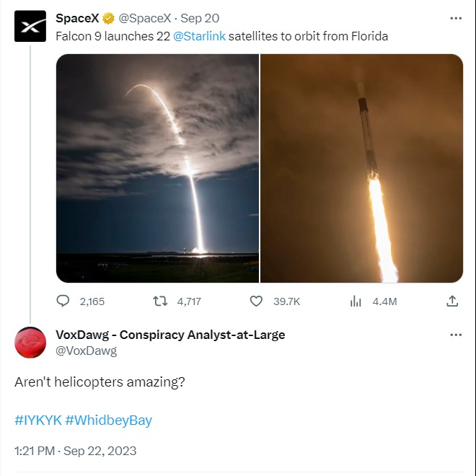Click the retweet arrows icon
476x476 pixels.
[161, 301]
